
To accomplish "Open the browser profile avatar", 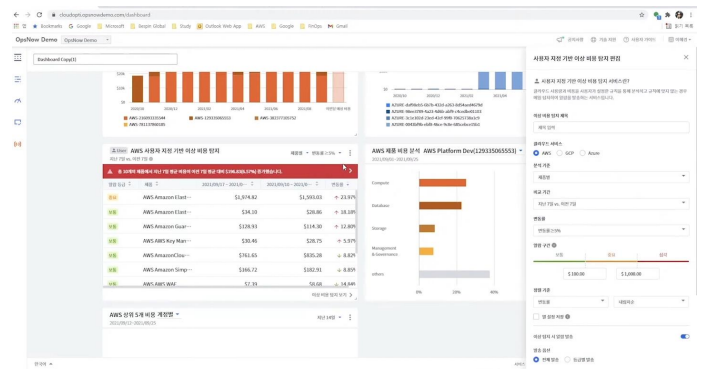I will pos(679,15).
